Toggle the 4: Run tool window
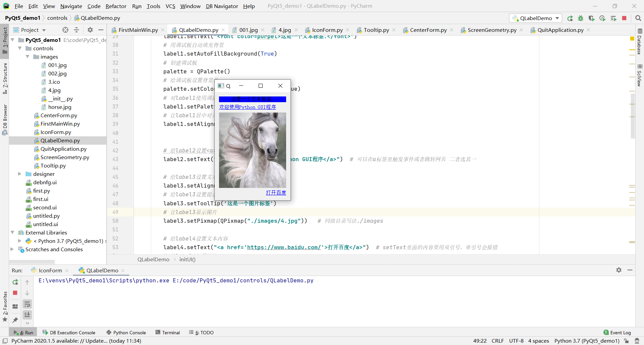The image size is (644, 345). 23,332
